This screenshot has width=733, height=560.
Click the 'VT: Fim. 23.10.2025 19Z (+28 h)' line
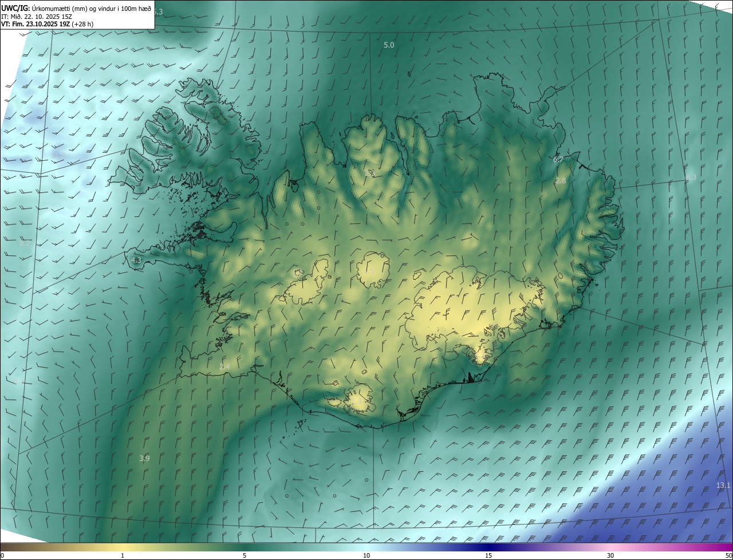pyautogui.click(x=47, y=24)
